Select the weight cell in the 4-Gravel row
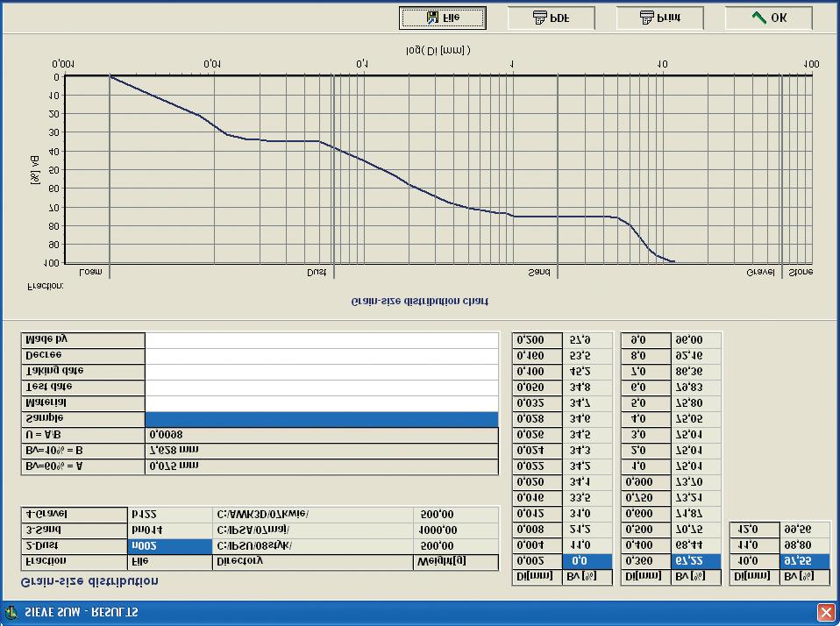The image size is (840, 626). click(456, 515)
